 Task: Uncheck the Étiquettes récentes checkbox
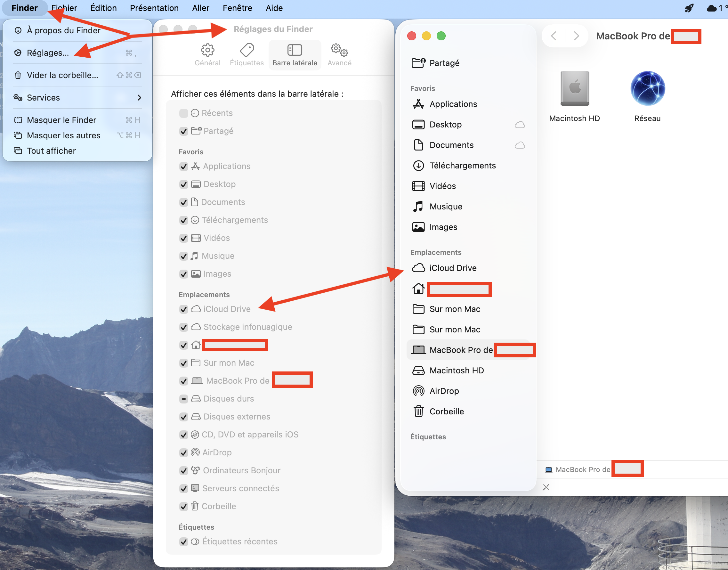pos(183,541)
